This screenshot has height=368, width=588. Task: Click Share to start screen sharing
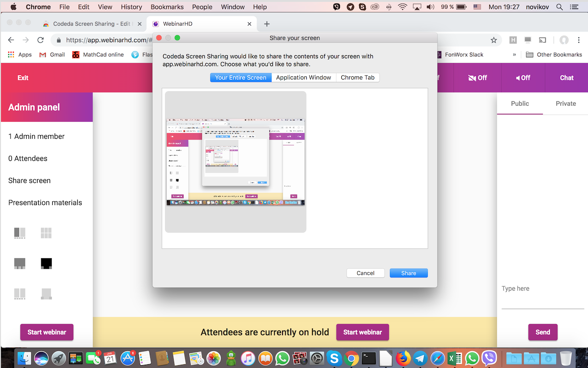coord(408,273)
